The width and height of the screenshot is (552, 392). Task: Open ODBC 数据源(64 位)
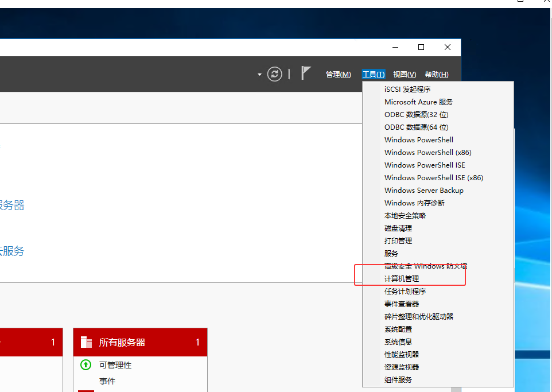click(x=416, y=127)
